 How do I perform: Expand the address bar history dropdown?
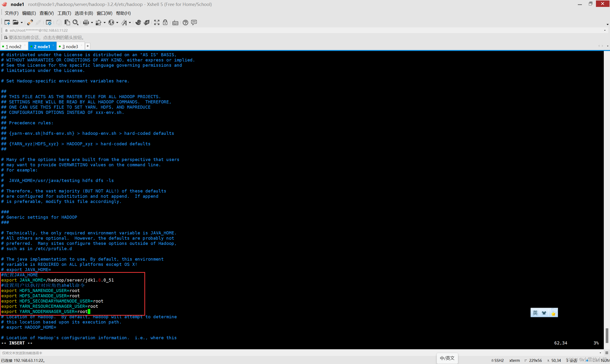(605, 30)
